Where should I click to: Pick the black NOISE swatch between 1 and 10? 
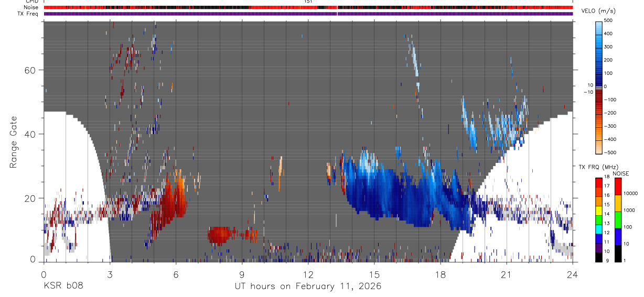(x=618, y=254)
